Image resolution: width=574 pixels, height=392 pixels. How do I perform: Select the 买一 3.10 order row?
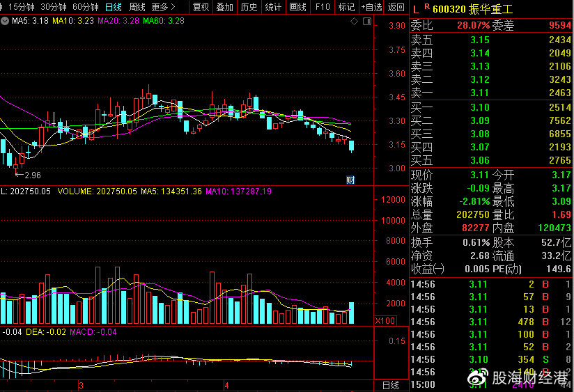[491, 107]
